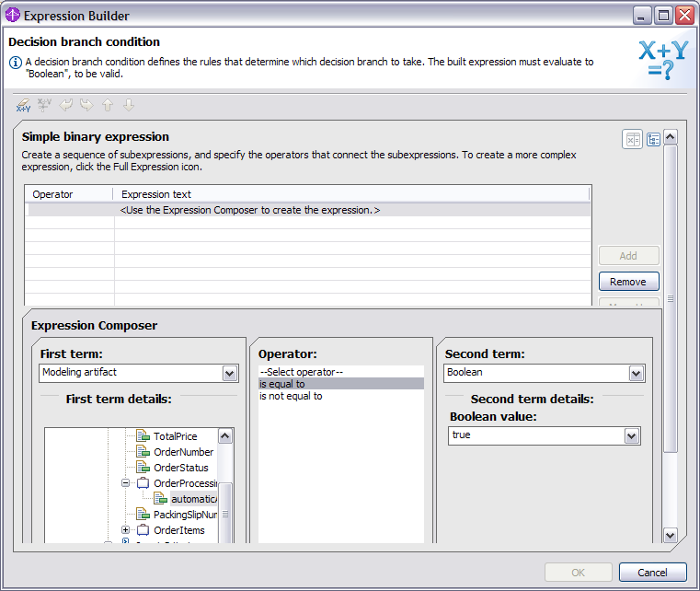The image size is (700, 591).
Task: Maximize the Expression Builder window
Action: click(x=663, y=16)
